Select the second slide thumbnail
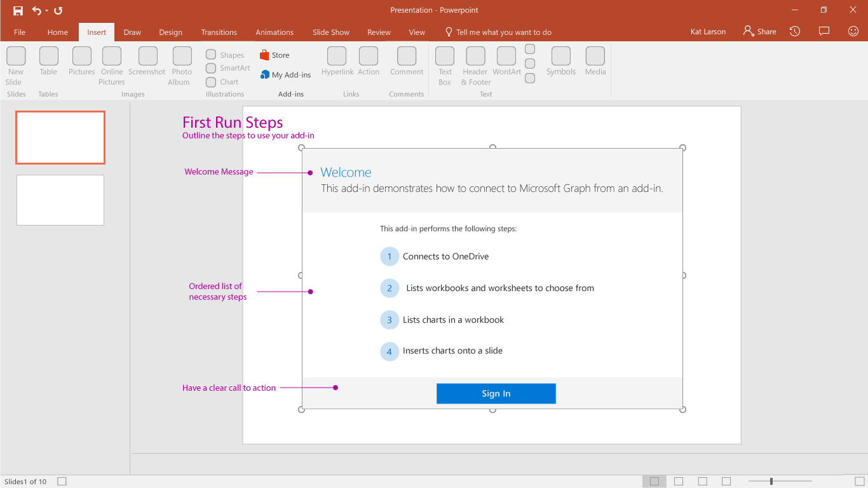Viewport: 868px width, 488px height. 60,200
